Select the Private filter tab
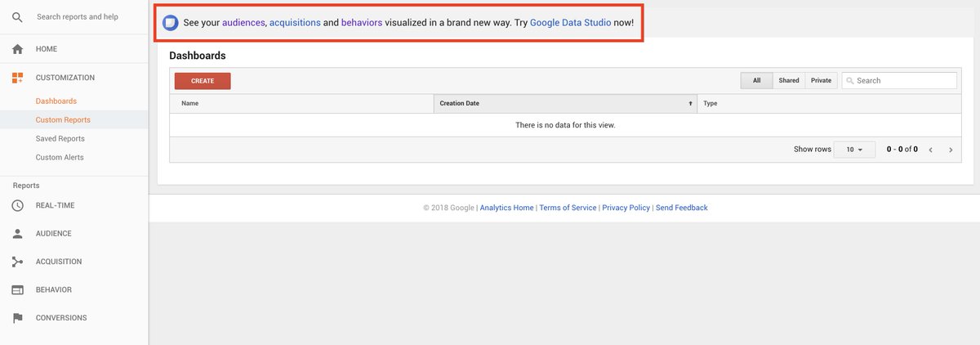Screen dimensions: 980x345 pyautogui.click(x=821, y=80)
